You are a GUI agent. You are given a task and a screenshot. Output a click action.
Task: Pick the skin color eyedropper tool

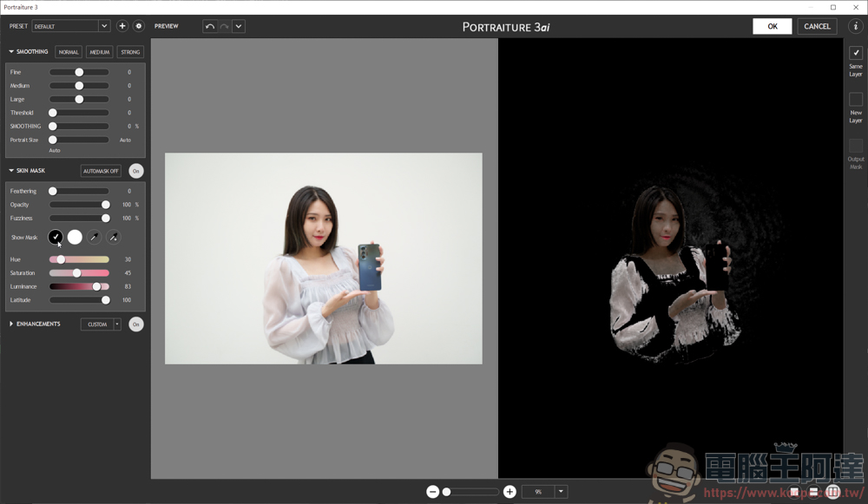click(x=94, y=237)
